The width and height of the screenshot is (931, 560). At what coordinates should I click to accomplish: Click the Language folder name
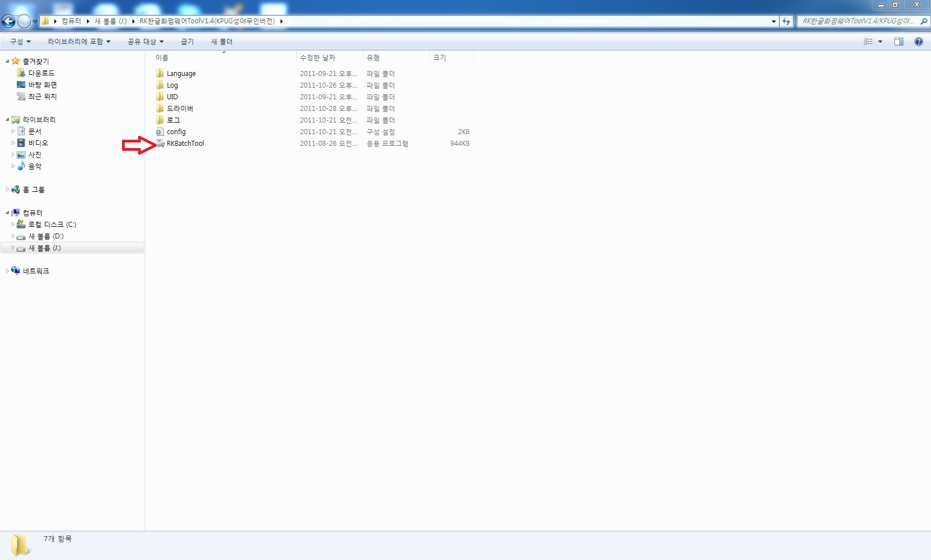pyautogui.click(x=181, y=73)
